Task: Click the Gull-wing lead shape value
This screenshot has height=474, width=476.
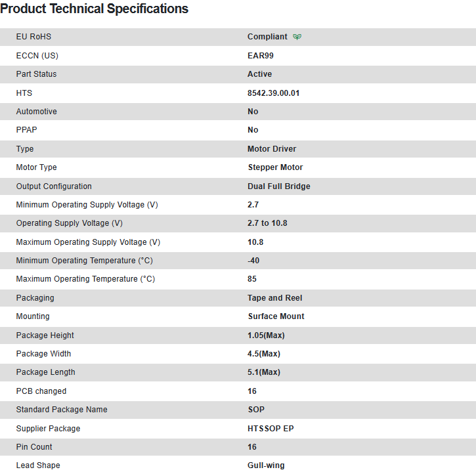Action: point(266,465)
